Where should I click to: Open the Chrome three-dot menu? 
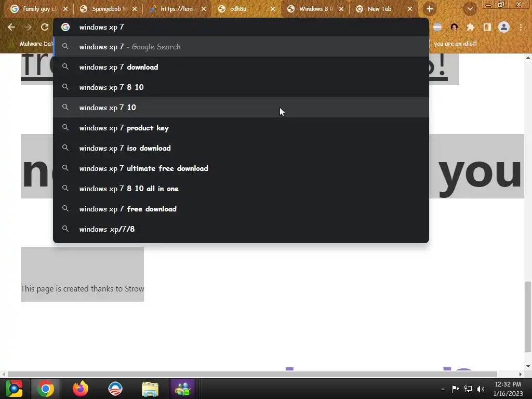coord(521,27)
